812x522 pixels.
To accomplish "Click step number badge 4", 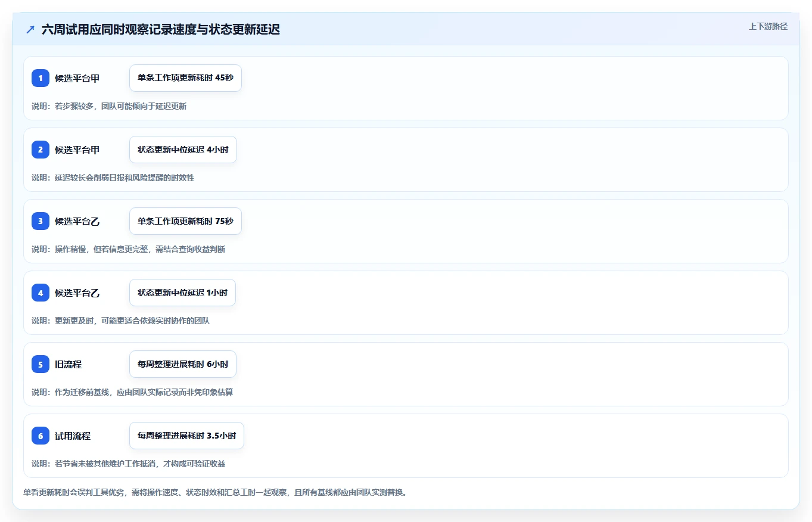I will (x=41, y=293).
